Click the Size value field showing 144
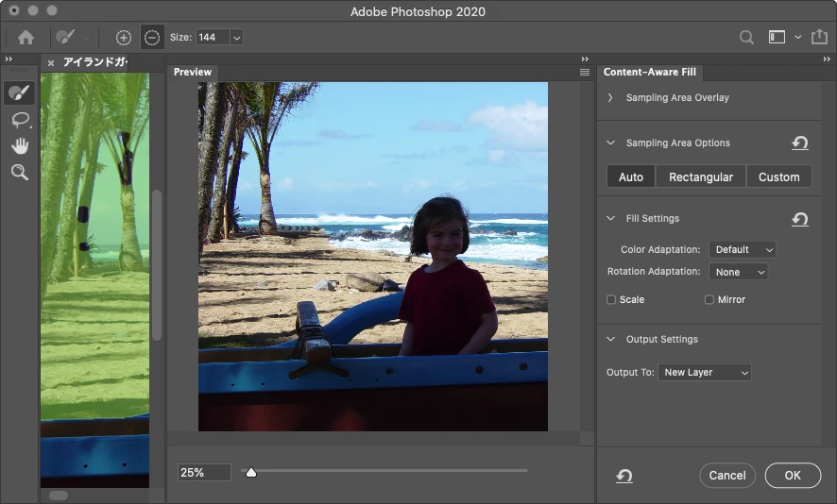Image resolution: width=837 pixels, height=504 pixels. click(x=213, y=38)
